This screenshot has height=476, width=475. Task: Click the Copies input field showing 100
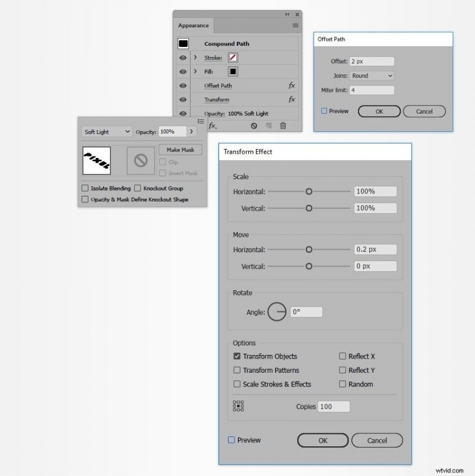333,407
